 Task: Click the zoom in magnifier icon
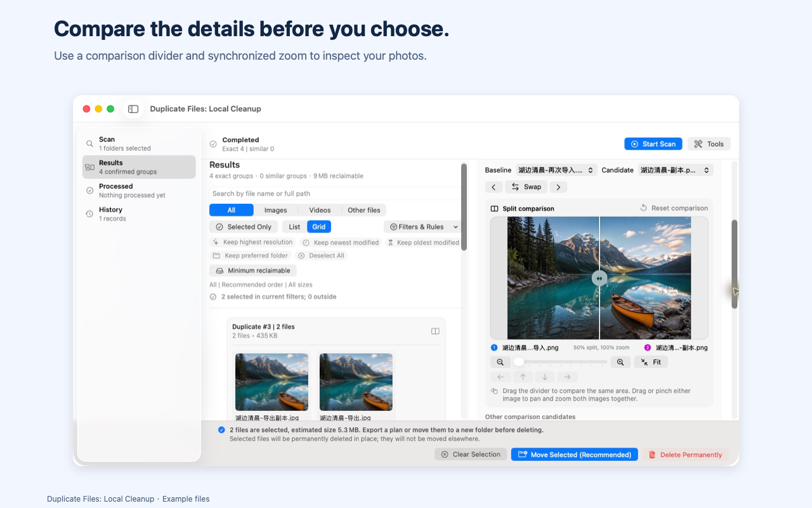(620, 362)
